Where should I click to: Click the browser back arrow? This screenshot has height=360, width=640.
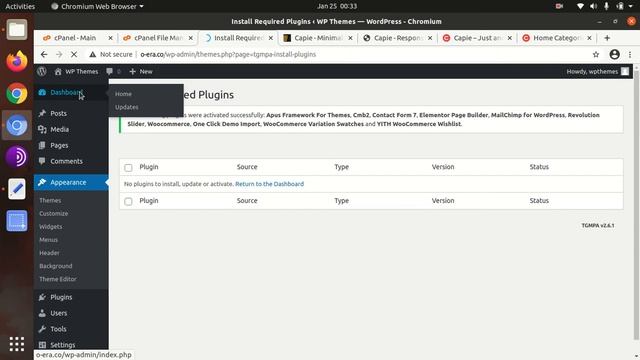point(44,54)
